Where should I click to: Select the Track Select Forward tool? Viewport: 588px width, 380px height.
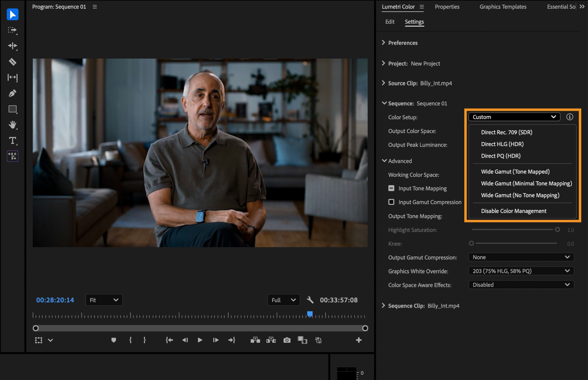click(x=13, y=31)
